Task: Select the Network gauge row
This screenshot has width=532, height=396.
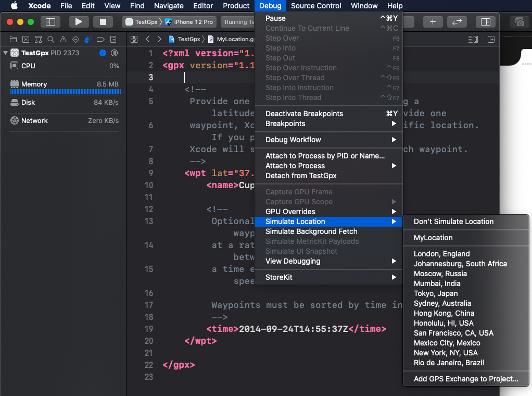Action: point(65,120)
